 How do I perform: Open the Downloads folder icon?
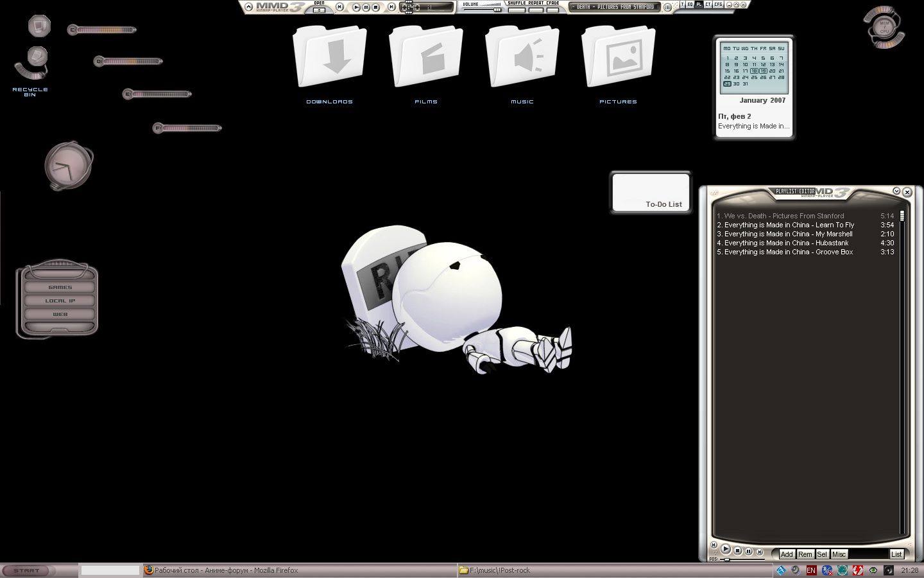[329, 58]
